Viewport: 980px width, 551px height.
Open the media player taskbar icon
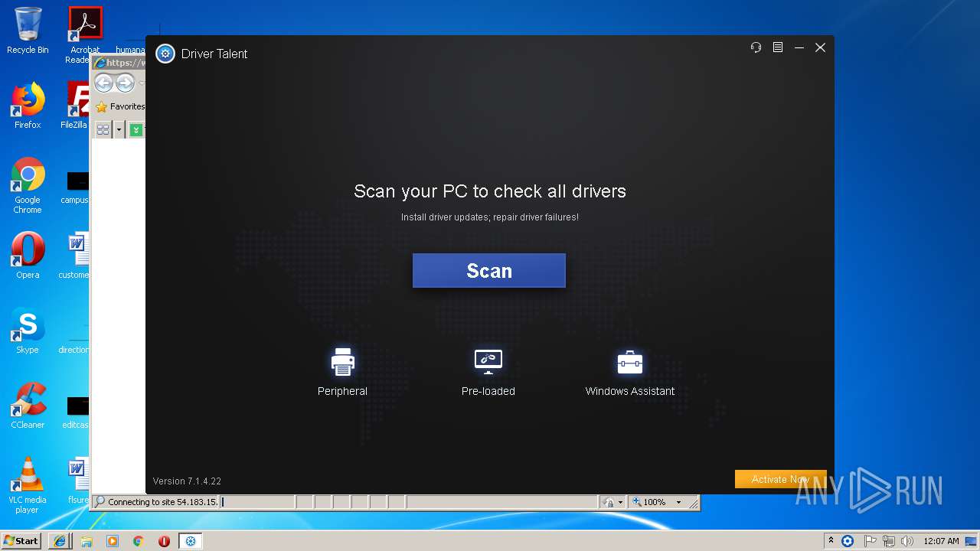coord(113,541)
